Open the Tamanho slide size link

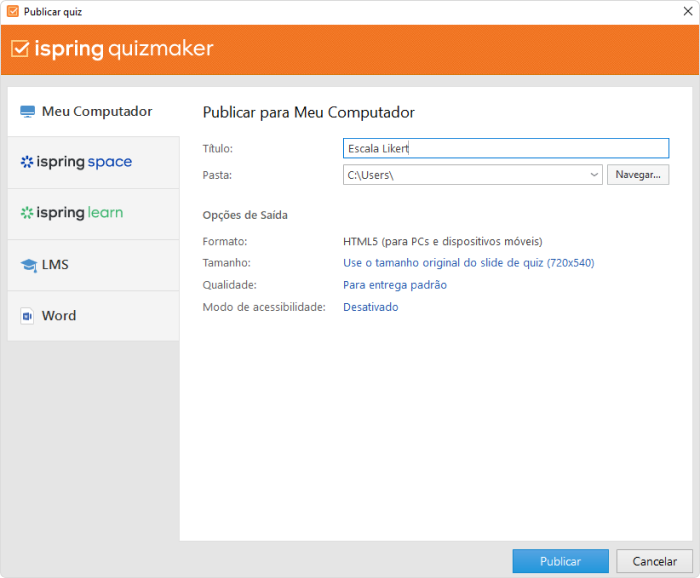468,263
